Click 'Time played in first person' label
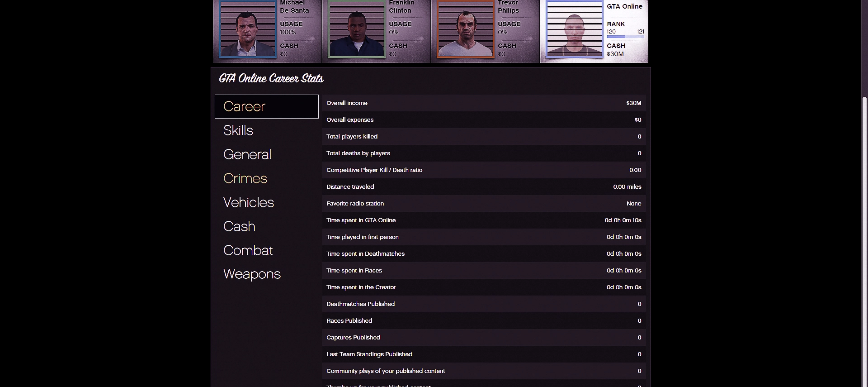The width and height of the screenshot is (868, 387). coord(363,237)
